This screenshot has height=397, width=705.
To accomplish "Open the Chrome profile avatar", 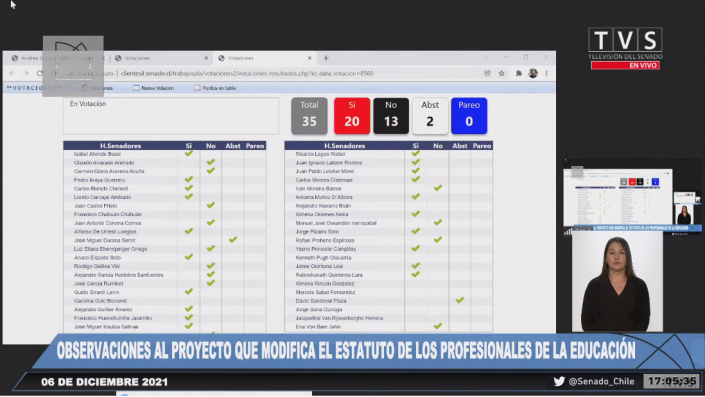I will coord(533,73).
